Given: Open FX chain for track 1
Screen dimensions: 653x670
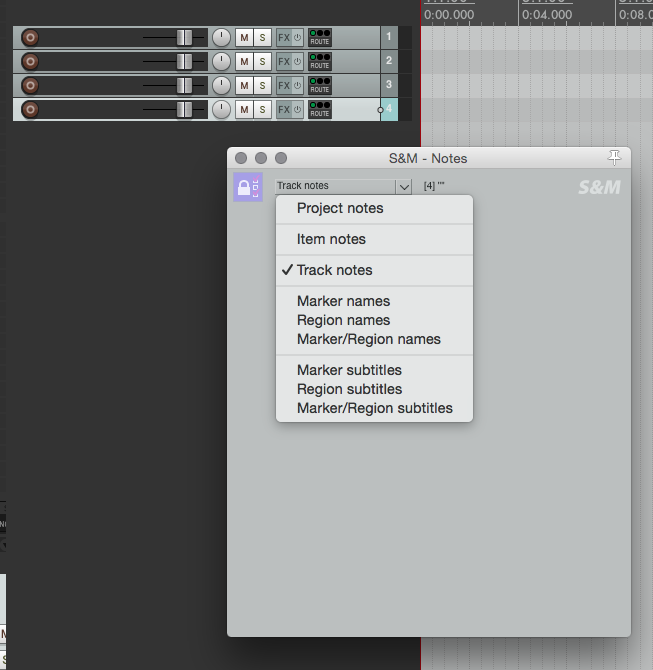Looking at the screenshot, I should 284,38.
